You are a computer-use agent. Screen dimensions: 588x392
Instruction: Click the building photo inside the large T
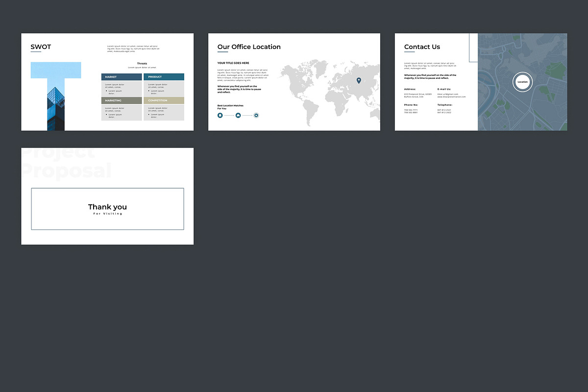pyautogui.click(x=56, y=109)
